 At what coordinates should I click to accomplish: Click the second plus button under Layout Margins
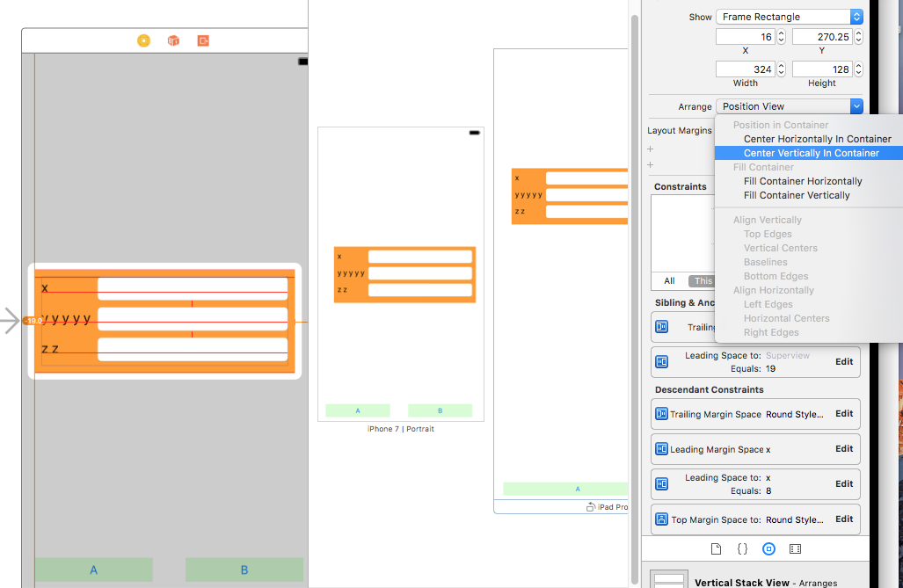(650, 164)
